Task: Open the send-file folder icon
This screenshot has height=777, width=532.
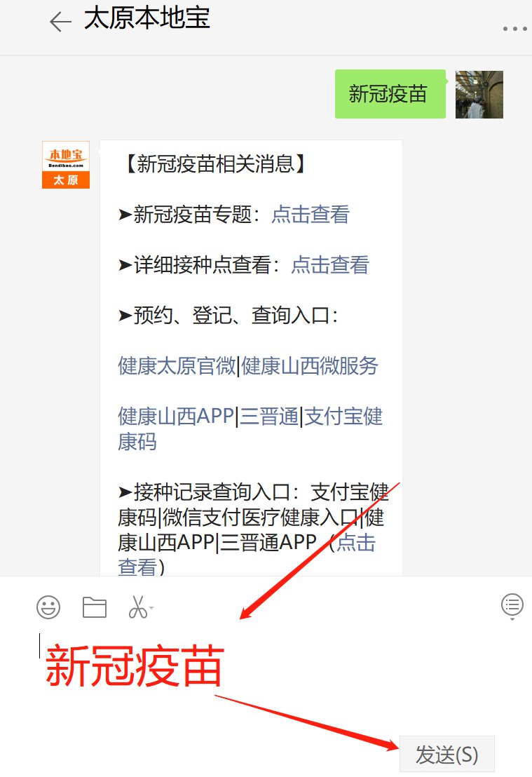Action: 94,607
